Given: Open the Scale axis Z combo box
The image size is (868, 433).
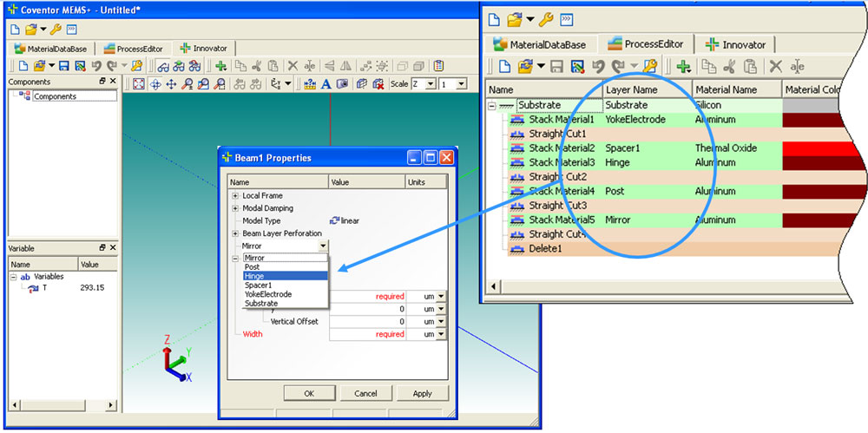Looking at the screenshot, I should pos(423,84).
